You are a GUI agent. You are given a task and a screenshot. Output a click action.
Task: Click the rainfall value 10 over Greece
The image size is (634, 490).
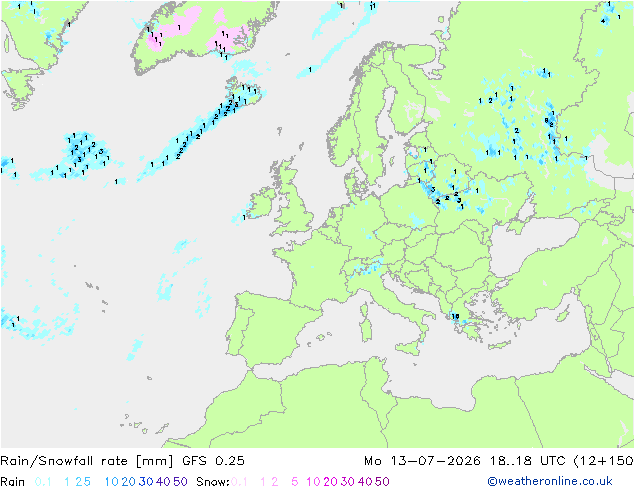point(455,317)
